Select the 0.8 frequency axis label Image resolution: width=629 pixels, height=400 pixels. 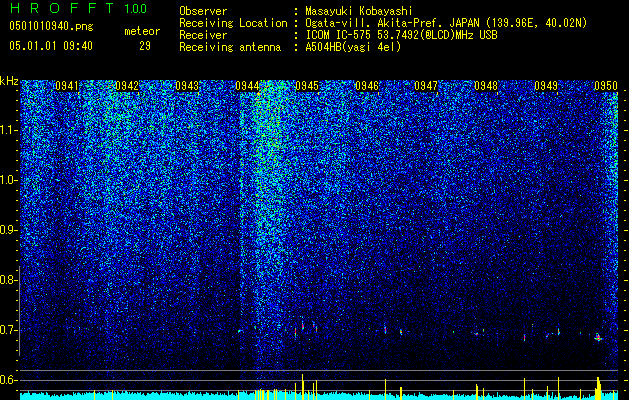point(8,280)
